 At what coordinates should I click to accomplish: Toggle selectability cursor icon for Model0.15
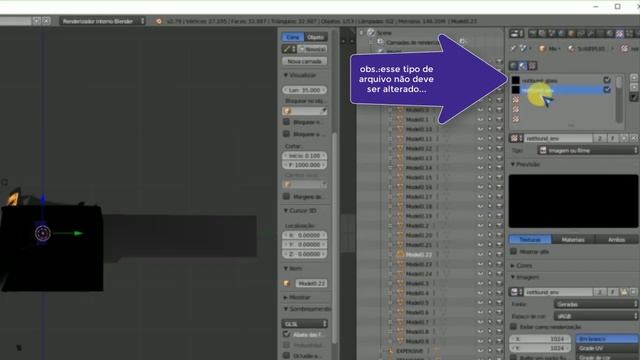pos(490,178)
